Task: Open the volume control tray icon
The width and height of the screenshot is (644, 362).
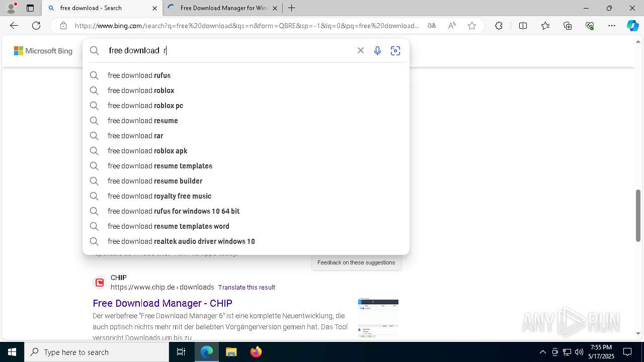Action: point(579,352)
